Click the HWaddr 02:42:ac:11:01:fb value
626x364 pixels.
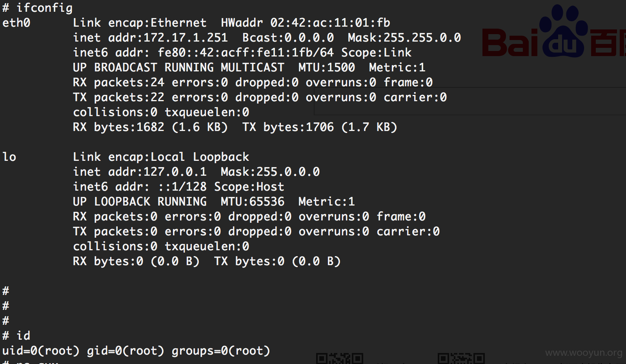coord(306,23)
